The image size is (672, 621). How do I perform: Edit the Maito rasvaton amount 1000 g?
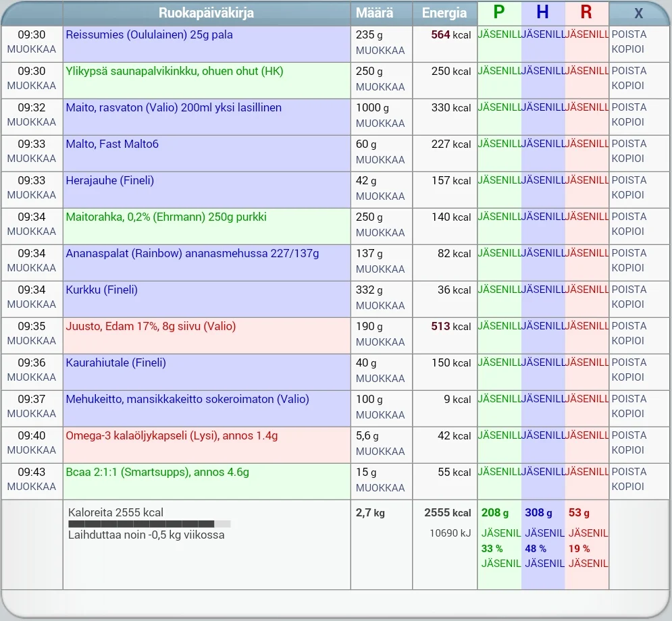point(381,122)
